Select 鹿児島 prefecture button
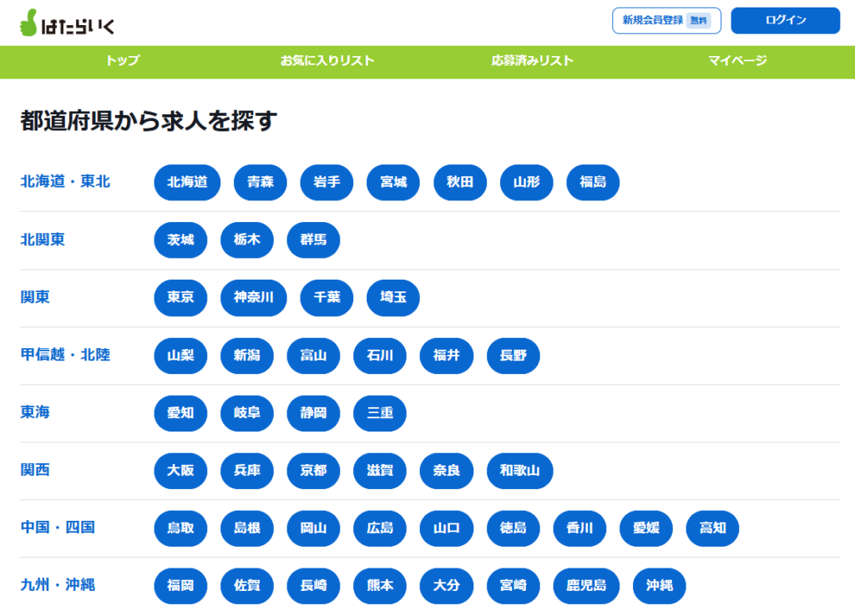Screen dimensions: 855x616 click(586, 586)
